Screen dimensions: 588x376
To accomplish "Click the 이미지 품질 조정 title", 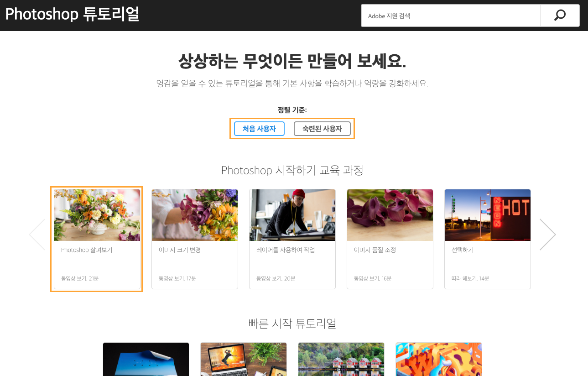I will pos(375,250).
